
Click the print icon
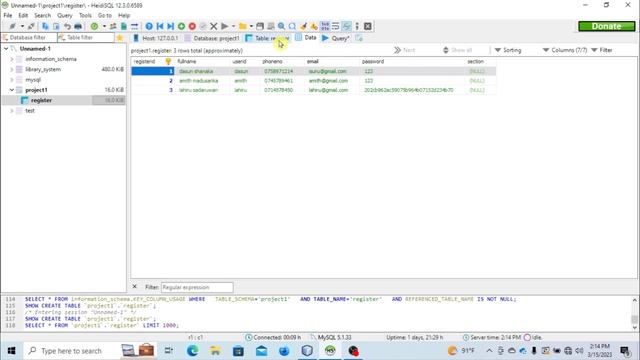point(78,26)
